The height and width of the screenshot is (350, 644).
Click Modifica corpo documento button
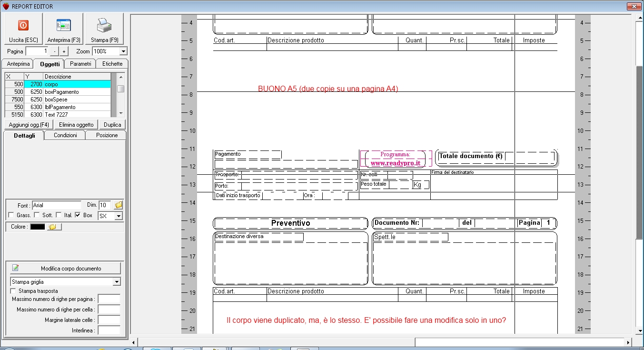pos(65,268)
